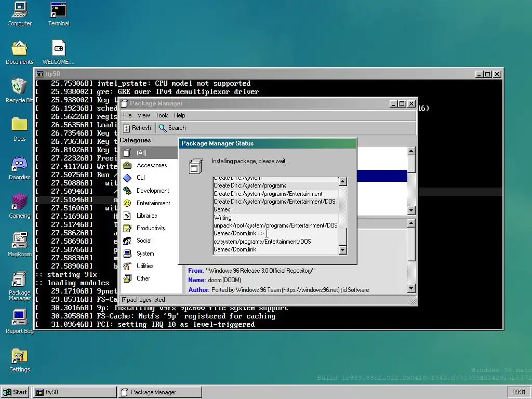This screenshot has width=532, height=399.
Task: Click package details scroll up arrow
Action: point(411,223)
